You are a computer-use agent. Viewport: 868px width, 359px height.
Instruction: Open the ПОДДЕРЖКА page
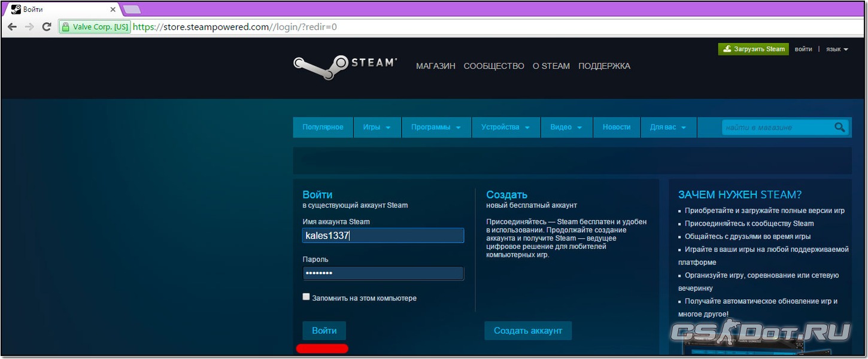(x=604, y=66)
